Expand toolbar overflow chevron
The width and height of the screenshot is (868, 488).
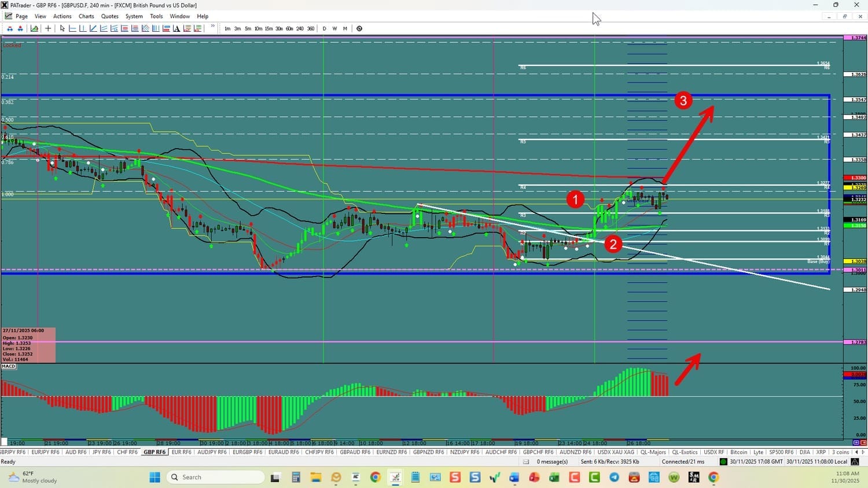(x=212, y=27)
